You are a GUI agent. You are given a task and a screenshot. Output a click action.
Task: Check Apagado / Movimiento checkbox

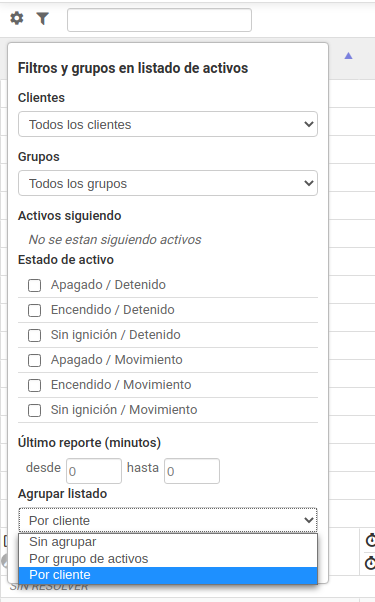(x=35, y=360)
